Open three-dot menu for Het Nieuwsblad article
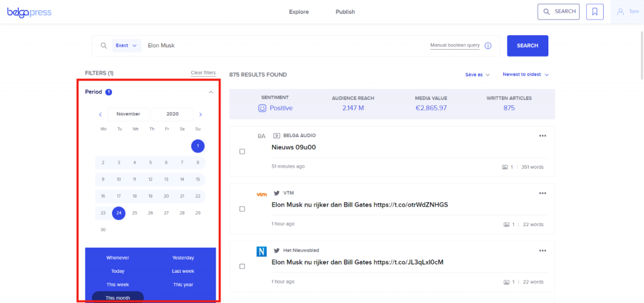The width and height of the screenshot is (644, 303). (543, 251)
